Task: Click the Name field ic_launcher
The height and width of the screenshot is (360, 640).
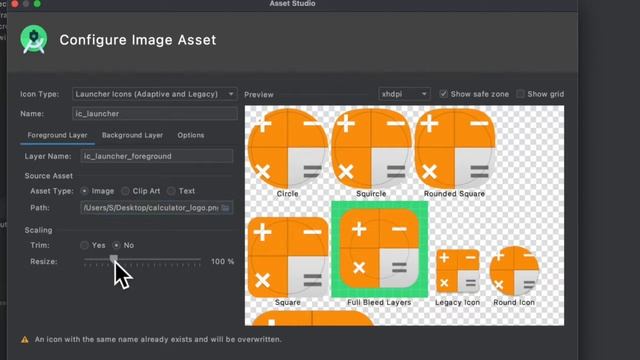Action: click(x=155, y=113)
